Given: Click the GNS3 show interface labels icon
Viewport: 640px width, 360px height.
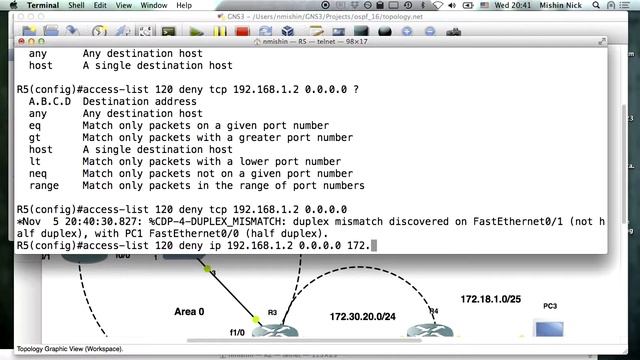Looking at the screenshot, I should 122,31.
